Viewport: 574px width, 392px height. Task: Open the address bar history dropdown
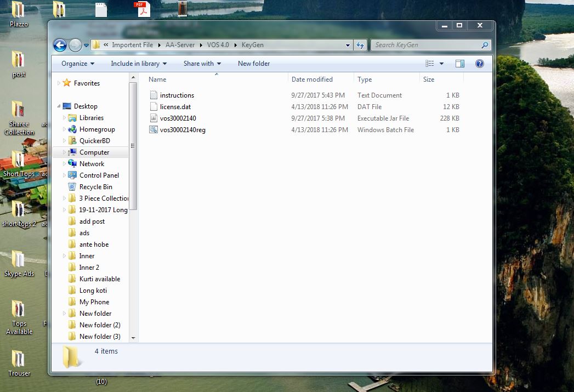[348, 46]
